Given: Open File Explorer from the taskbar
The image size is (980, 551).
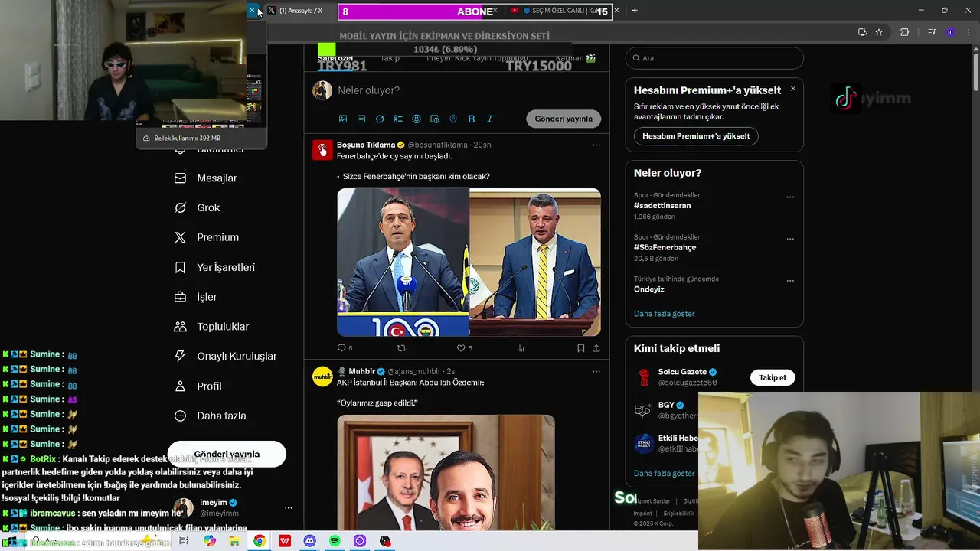Looking at the screenshot, I should click(x=234, y=541).
